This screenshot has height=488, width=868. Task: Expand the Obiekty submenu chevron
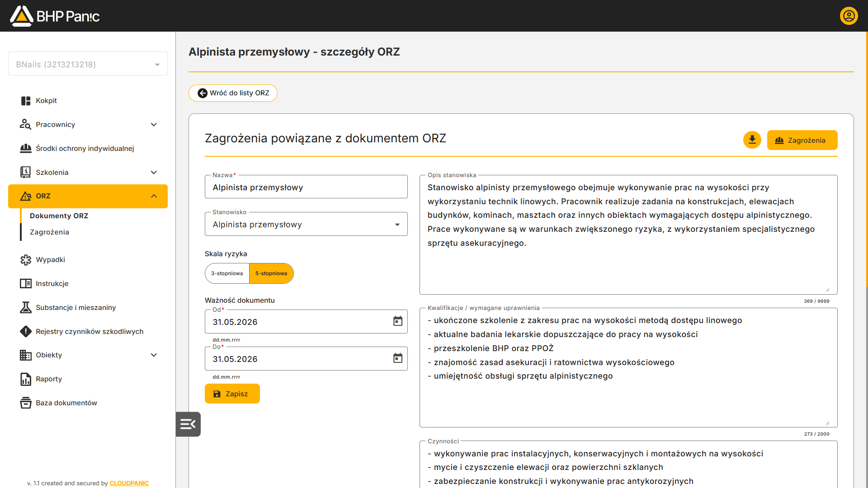(x=154, y=355)
